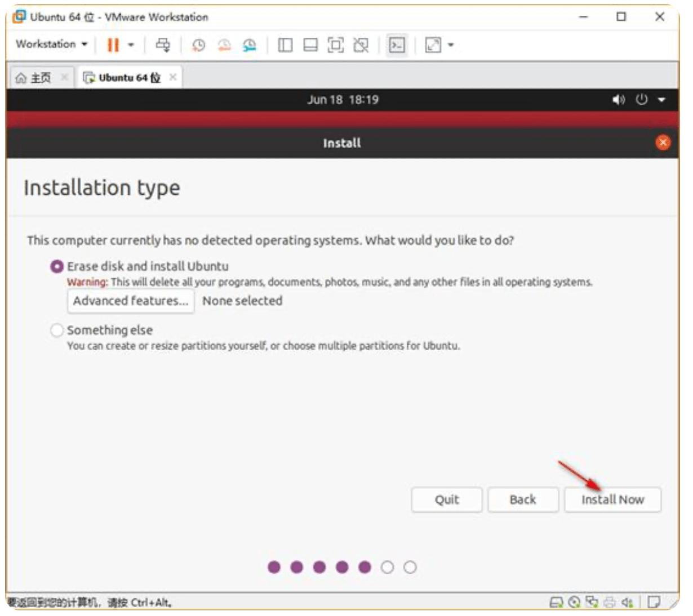
Task: Close the Install window
Action: [x=663, y=142]
